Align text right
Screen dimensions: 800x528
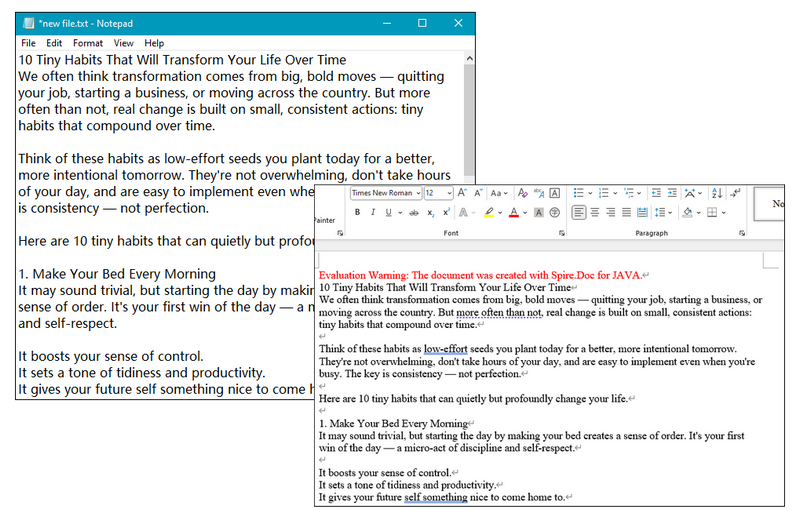611,212
